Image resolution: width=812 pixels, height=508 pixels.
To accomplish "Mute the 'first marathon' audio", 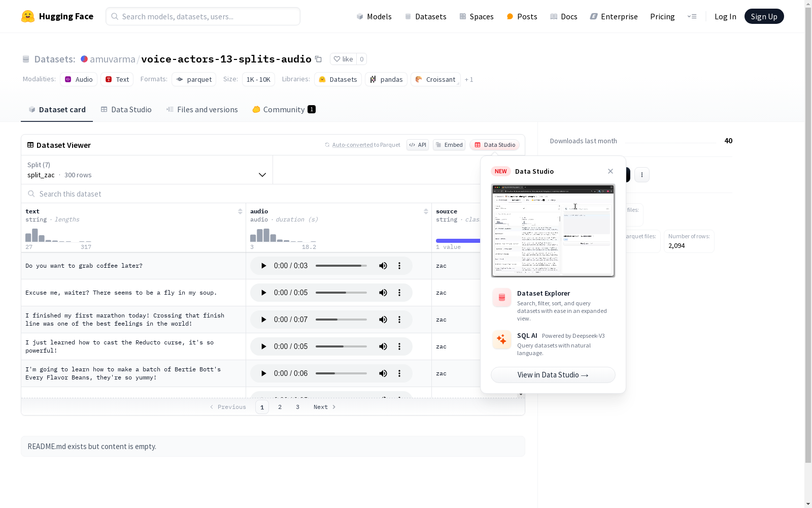I will click(x=383, y=320).
